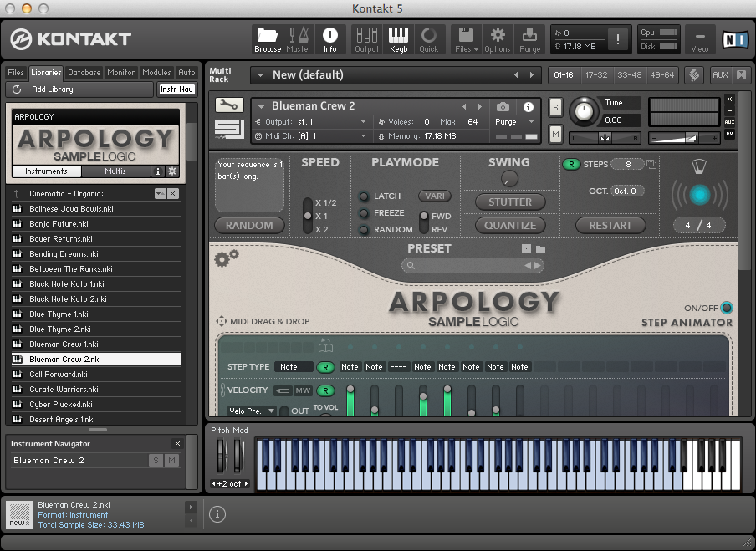This screenshot has height=551, width=756.
Task: Toggle the velocity R button
Action: pos(325,391)
